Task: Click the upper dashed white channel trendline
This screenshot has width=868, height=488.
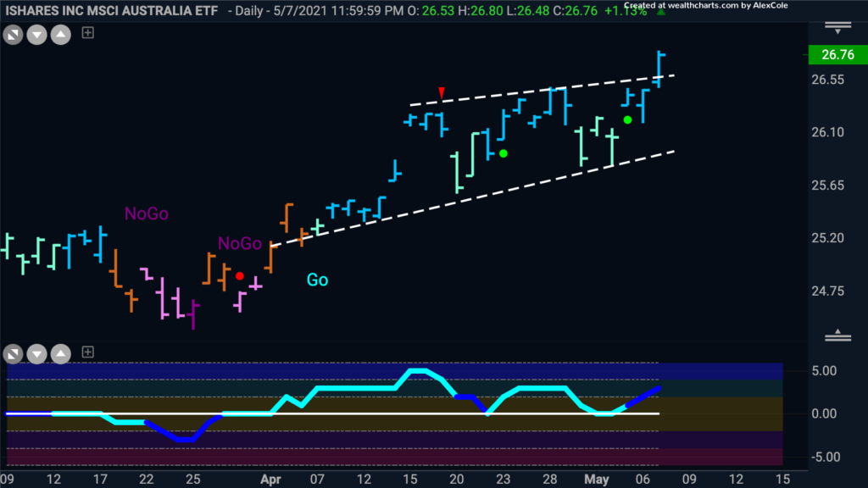Action: click(x=542, y=90)
